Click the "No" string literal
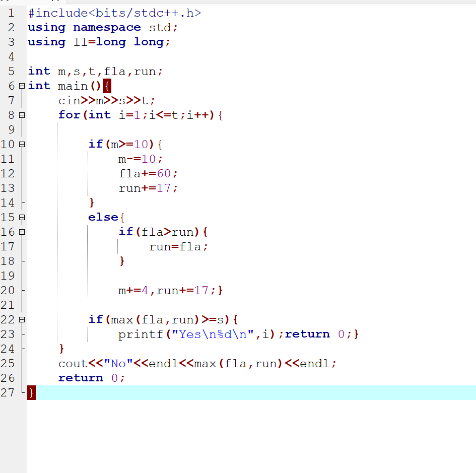The height and width of the screenshot is (473, 476). pos(118,363)
